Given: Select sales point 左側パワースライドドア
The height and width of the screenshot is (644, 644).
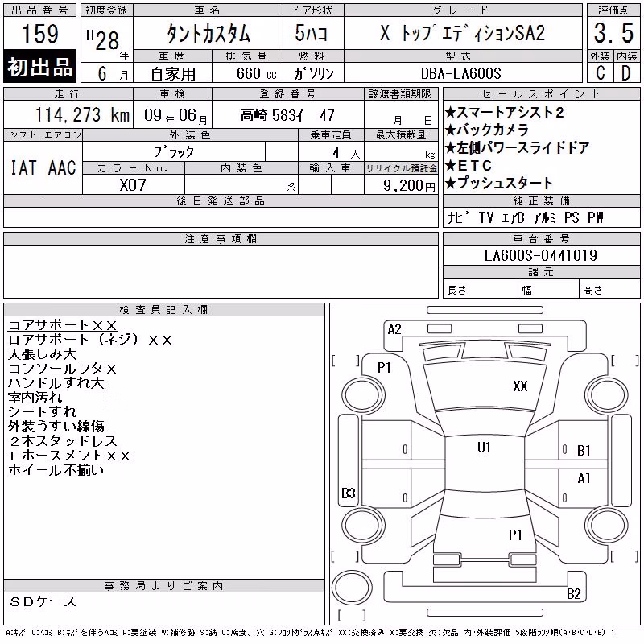Looking at the screenshot, I should coord(517,147).
